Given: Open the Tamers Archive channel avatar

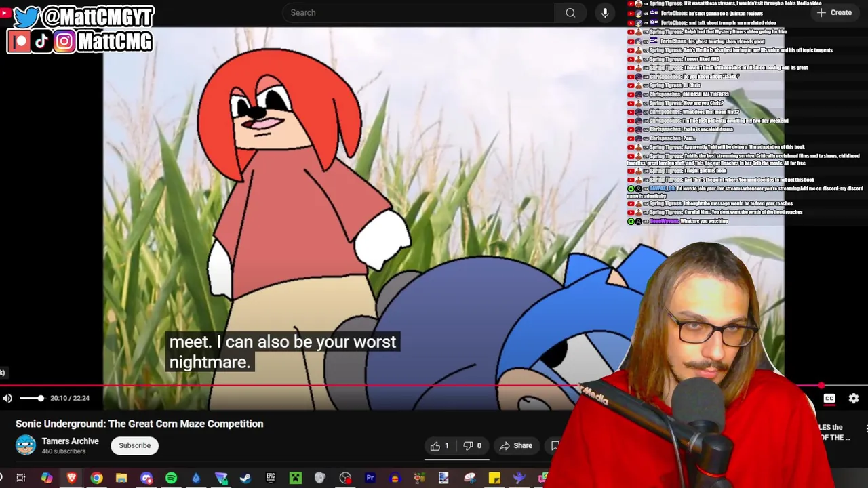Looking at the screenshot, I should click(x=26, y=445).
